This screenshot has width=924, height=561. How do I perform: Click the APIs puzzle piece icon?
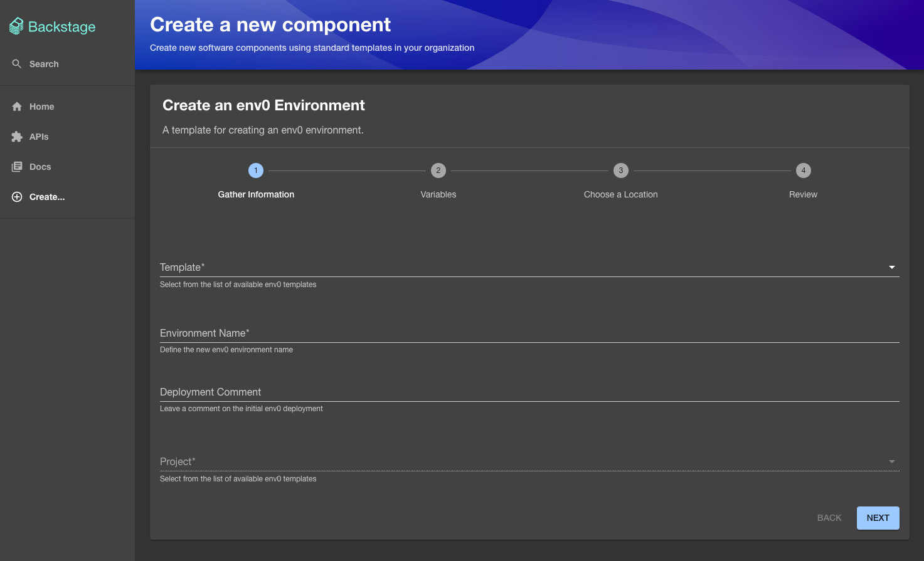click(x=17, y=137)
